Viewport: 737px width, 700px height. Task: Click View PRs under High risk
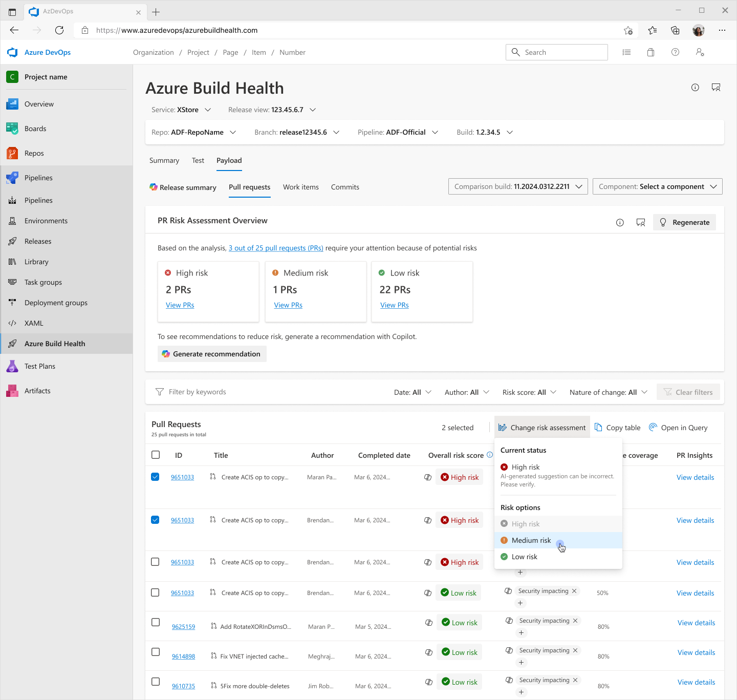(x=180, y=305)
